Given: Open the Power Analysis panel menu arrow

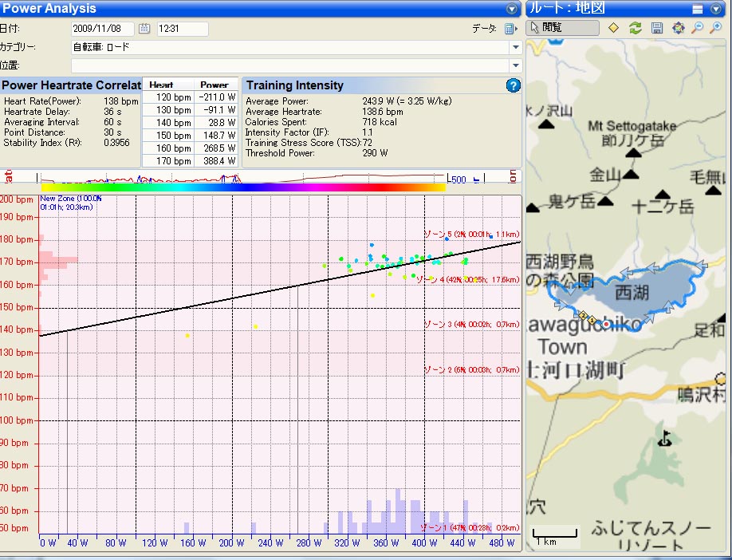Looking at the screenshot, I should 512,9.
